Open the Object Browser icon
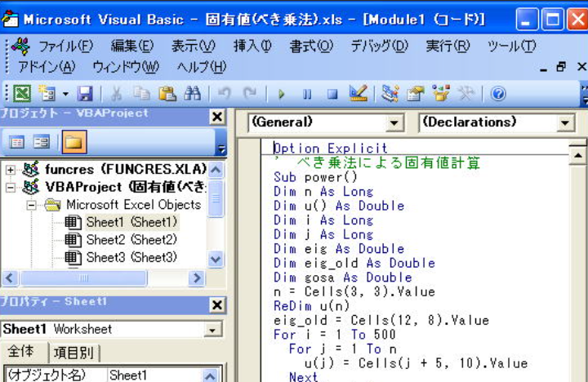This screenshot has height=382, width=588. click(x=441, y=93)
